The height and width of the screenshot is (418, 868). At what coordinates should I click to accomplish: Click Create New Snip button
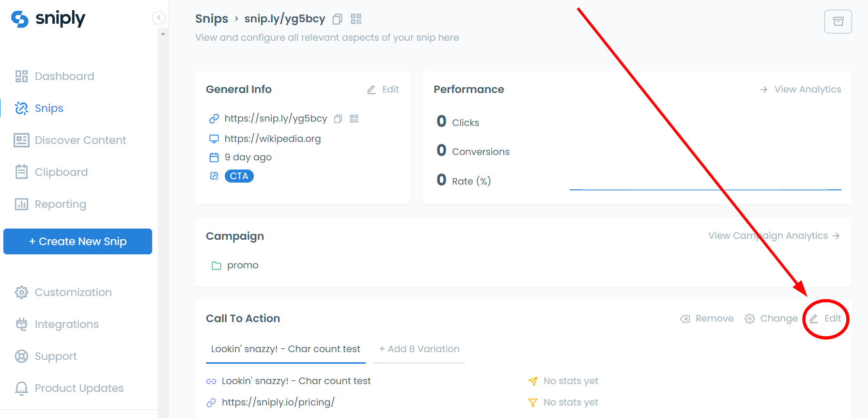(x=77, y=241)
